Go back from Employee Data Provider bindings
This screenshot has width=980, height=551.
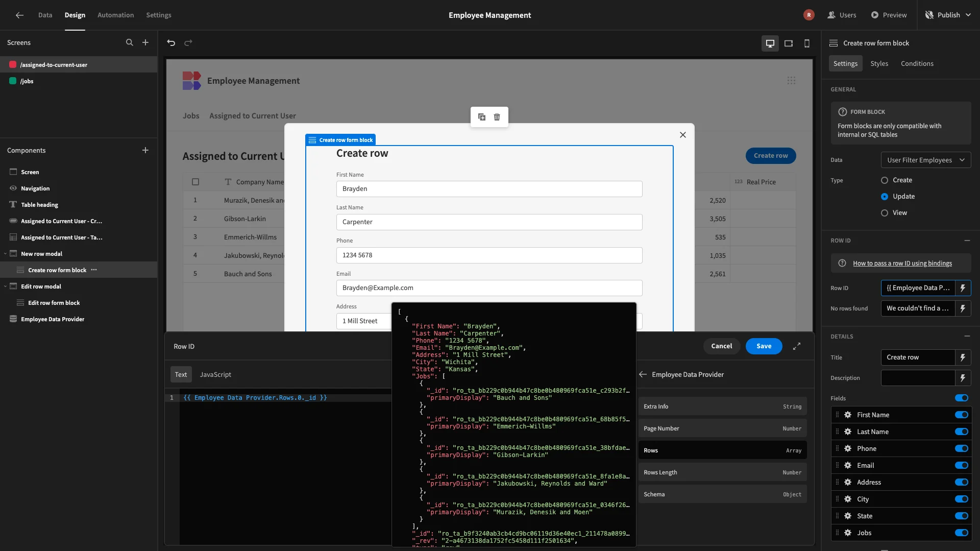[643, 375]
